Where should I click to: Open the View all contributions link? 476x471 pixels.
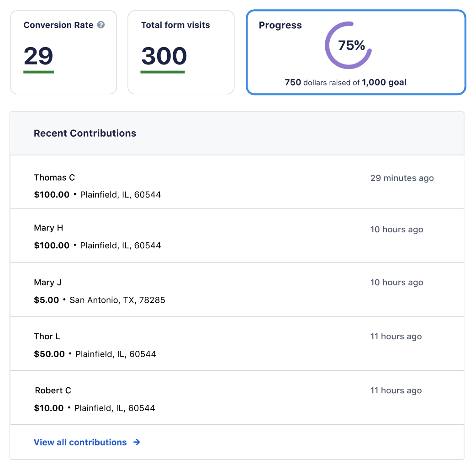pyautogui.click(x=80, y=442)
